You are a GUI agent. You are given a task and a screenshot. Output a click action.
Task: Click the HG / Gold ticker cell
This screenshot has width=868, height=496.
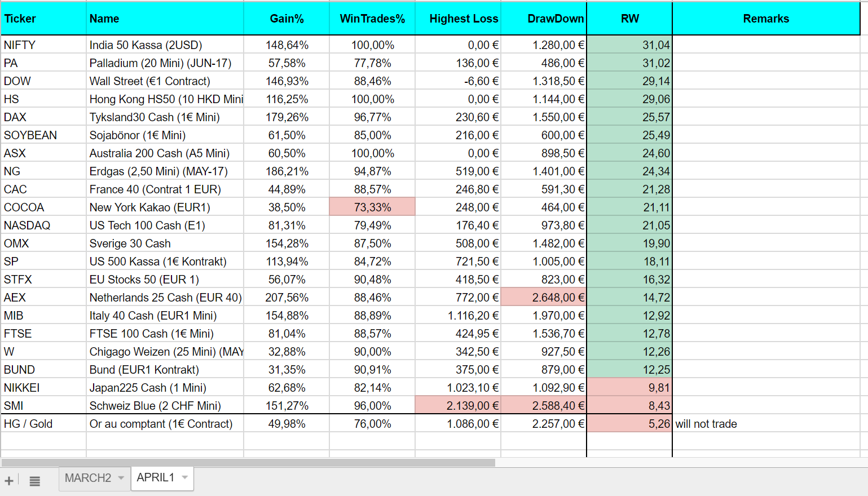[x=43, y=424]
